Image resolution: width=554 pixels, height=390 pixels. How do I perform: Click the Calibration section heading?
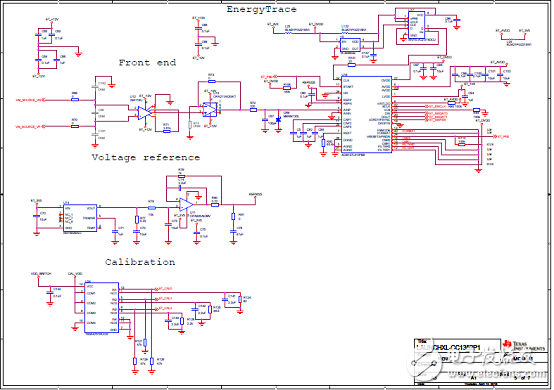point(140,262)
